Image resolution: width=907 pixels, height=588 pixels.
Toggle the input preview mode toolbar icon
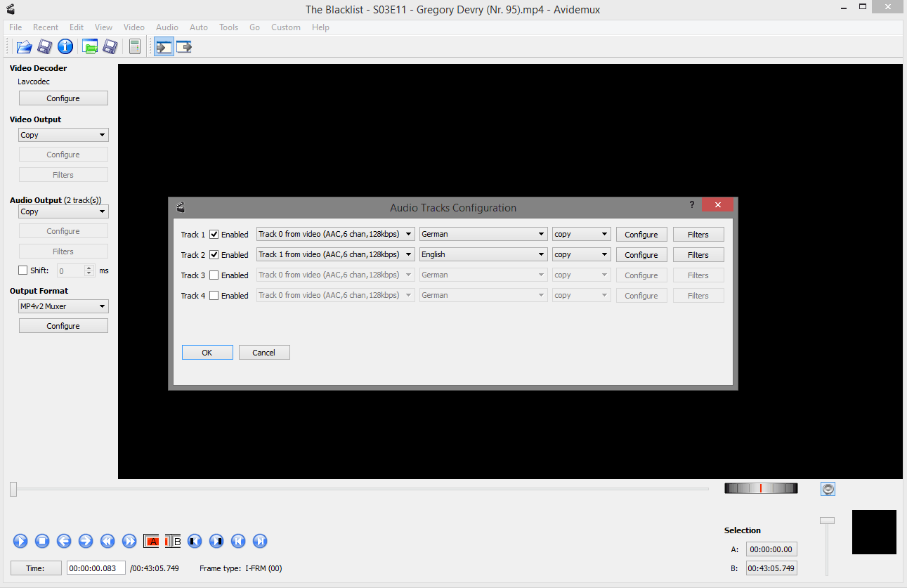click(x=164, y=47)
